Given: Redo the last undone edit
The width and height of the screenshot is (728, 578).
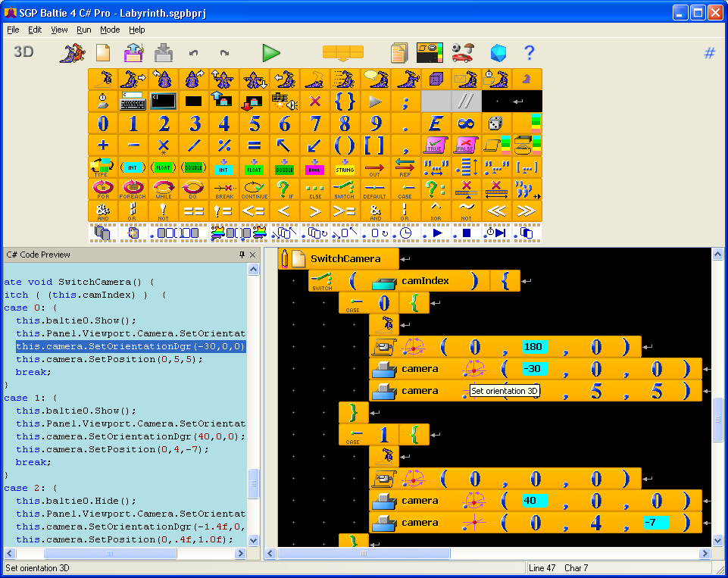Looking at the screenshot, I should click(224, 53).
